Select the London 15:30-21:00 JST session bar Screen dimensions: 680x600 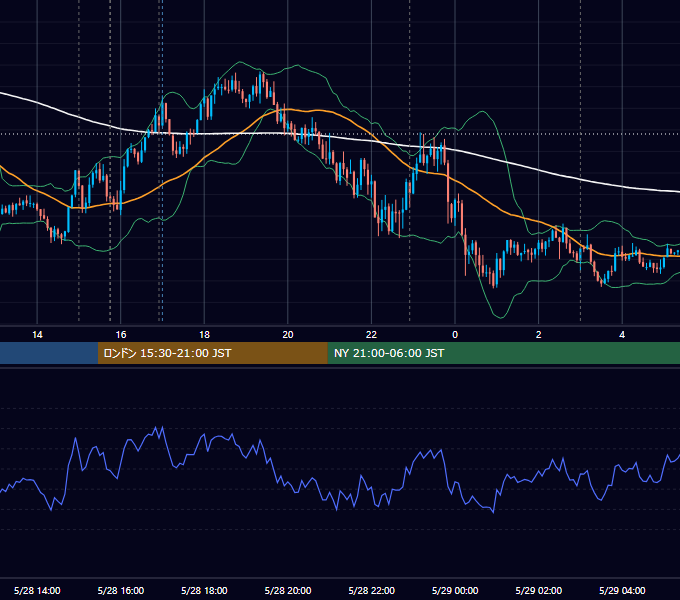tap(212, 353)
